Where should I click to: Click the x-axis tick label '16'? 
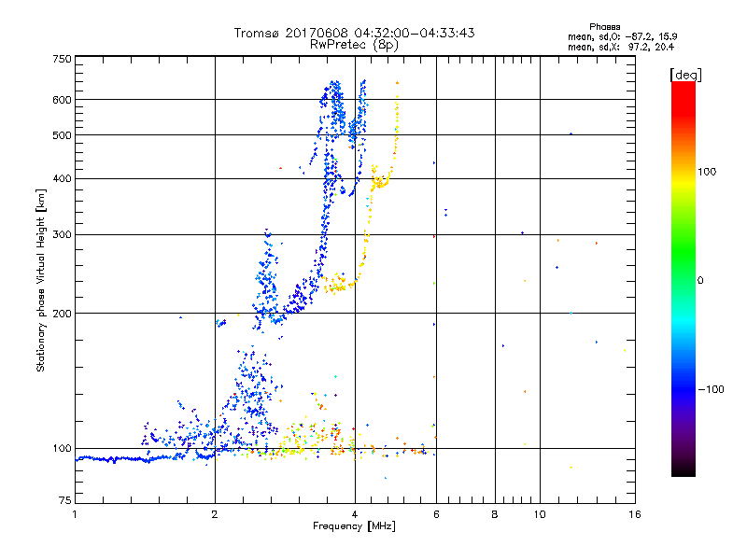635,514
